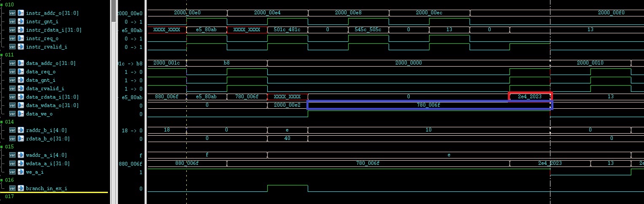Select signal name instr_addr_o[31:0]
Viewport: 644px width, 204px height.
coord(52,13)
